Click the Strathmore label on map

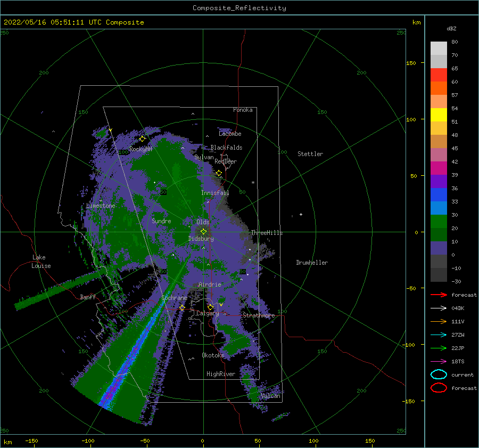pyautogui.click(x=259, y=315)
